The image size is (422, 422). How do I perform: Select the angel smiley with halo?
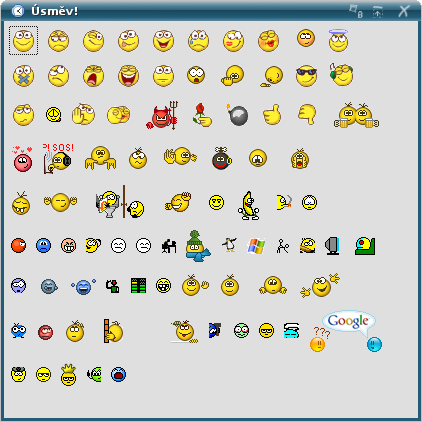click(338, 40)
